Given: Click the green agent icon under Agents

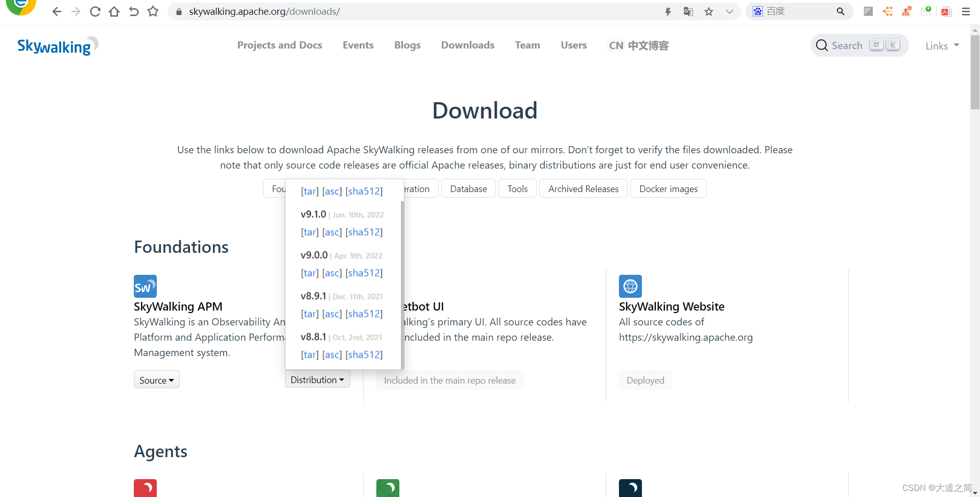Looking at the screenshot, I should coord(388,488).
